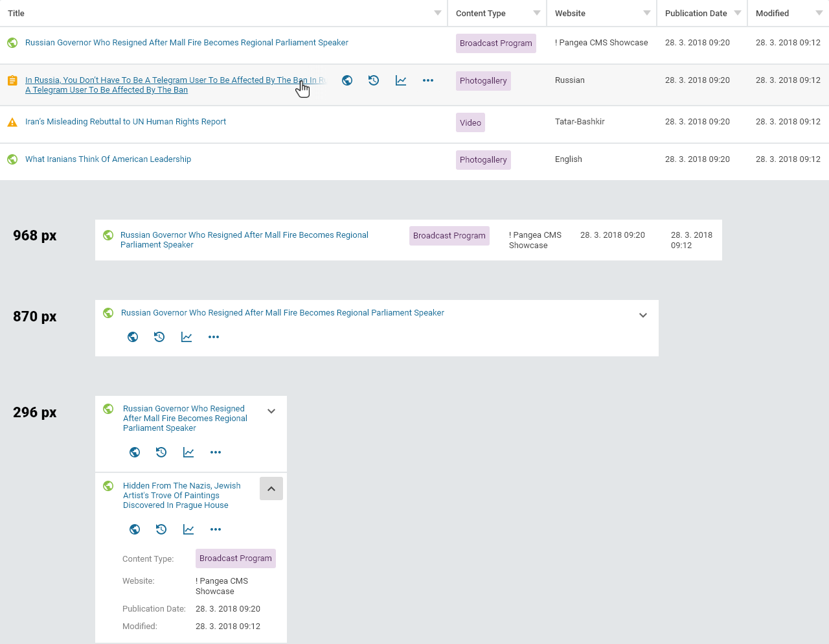Image resolution: width=829 pixels, height=644 pixels.
Task: Click the Photogallery tag in the Telegram row
Action: [x=483, y=81]
